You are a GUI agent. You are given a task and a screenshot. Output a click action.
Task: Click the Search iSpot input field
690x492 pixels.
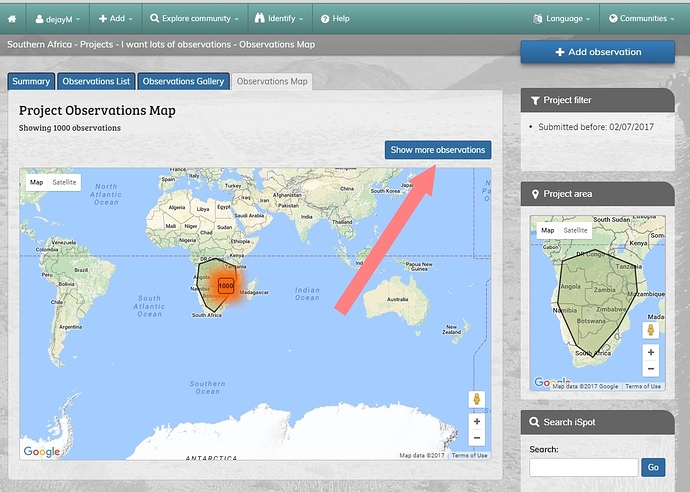(584, 467)
